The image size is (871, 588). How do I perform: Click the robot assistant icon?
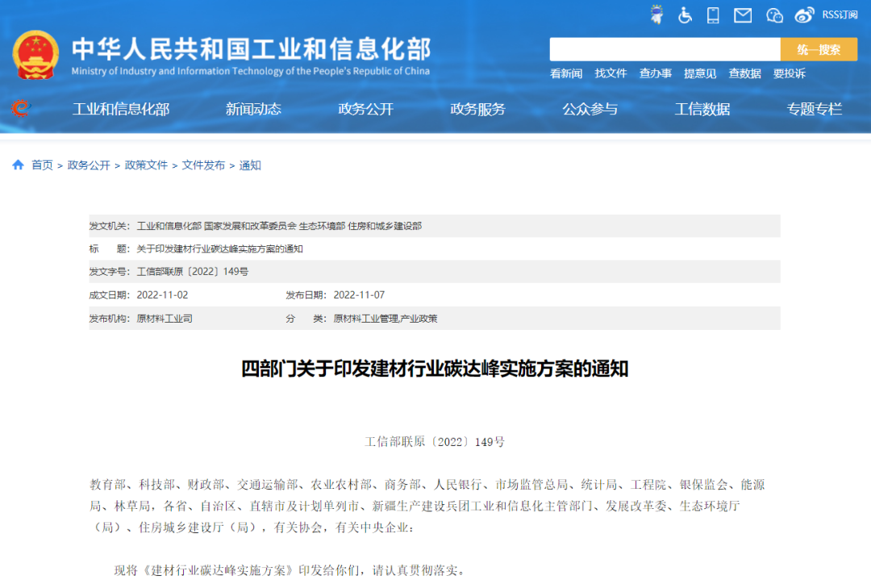(656, 15)
